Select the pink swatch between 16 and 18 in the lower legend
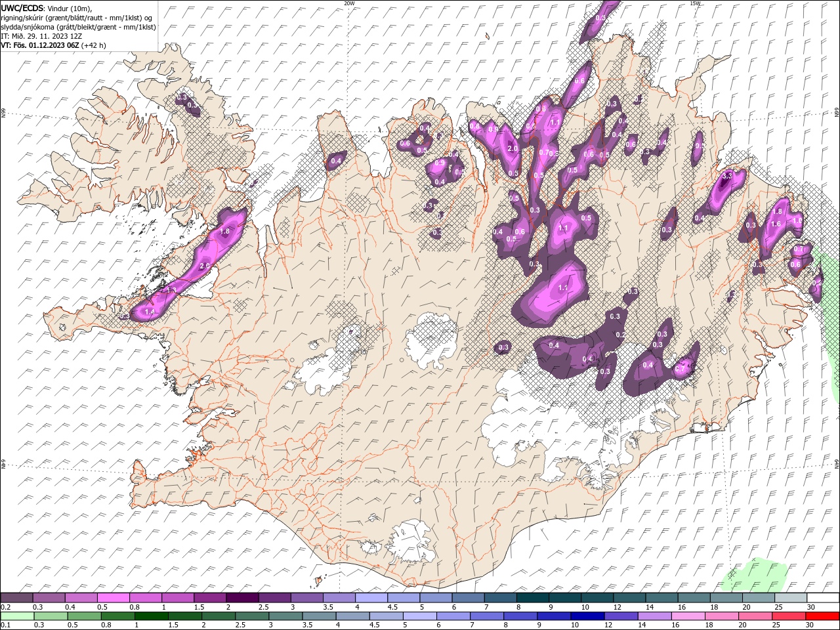This screenshot has width=840, height=630. (688, 616)
